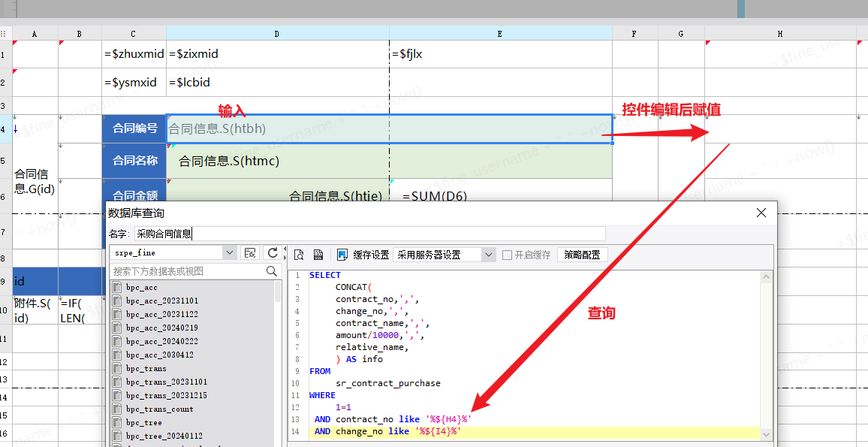Click SQL line AND change_no like
The width and height of the screenshot is (868, 447).
387,431
